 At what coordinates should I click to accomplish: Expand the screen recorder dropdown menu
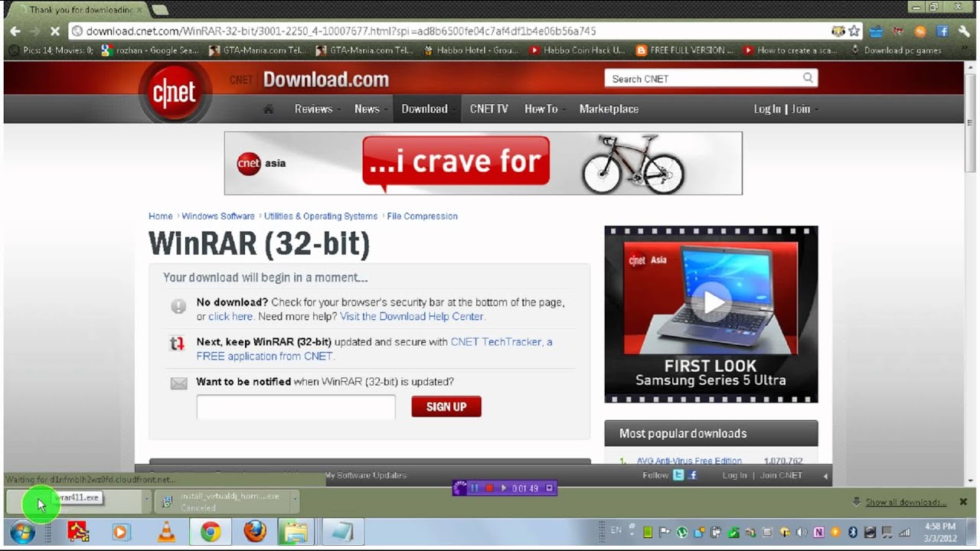coord(549,487)
